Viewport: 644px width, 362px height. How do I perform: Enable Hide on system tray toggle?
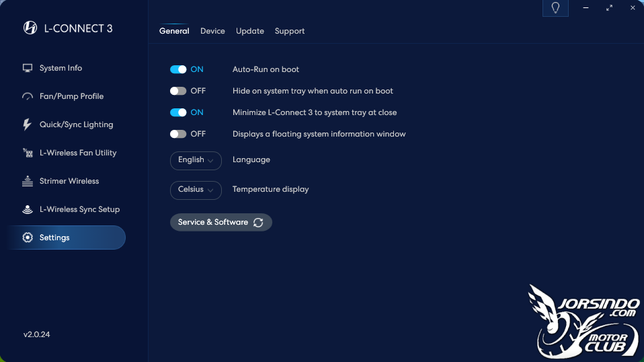[178, 91]
